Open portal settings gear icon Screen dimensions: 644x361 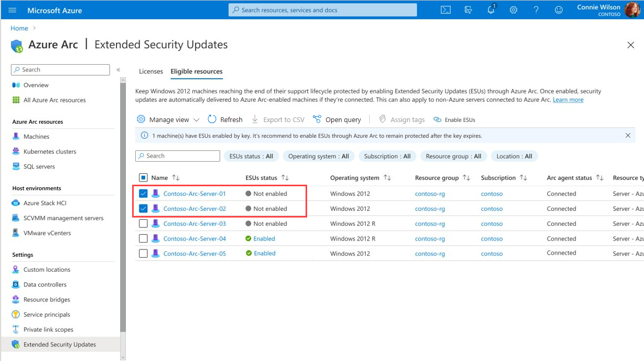tap(513, 10)
